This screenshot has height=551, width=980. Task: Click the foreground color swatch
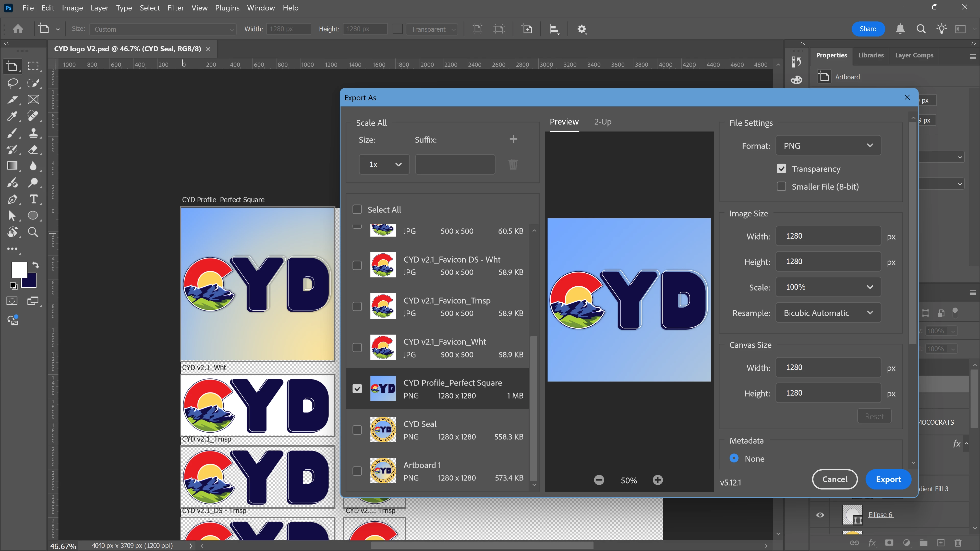tap(19, 270)
